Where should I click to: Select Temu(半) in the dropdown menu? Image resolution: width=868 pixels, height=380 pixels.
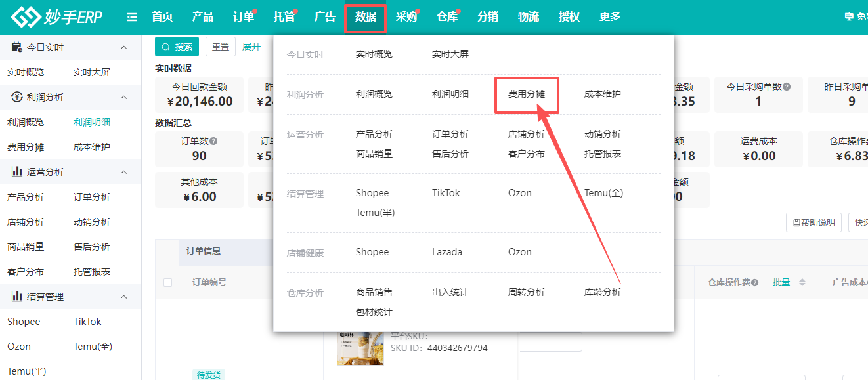pos(376,213)
